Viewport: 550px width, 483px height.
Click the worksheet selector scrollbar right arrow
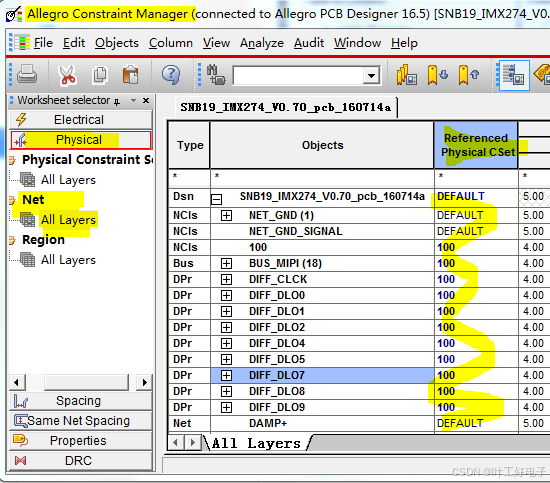click(x=144, y=382)
